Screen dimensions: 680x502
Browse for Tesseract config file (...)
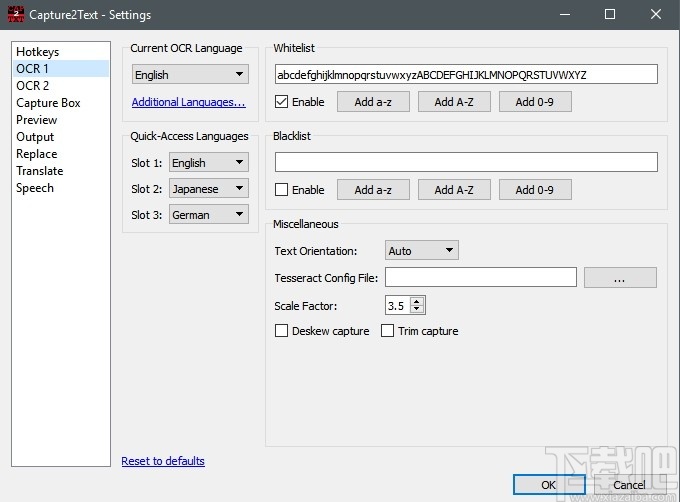click(620, 277)
